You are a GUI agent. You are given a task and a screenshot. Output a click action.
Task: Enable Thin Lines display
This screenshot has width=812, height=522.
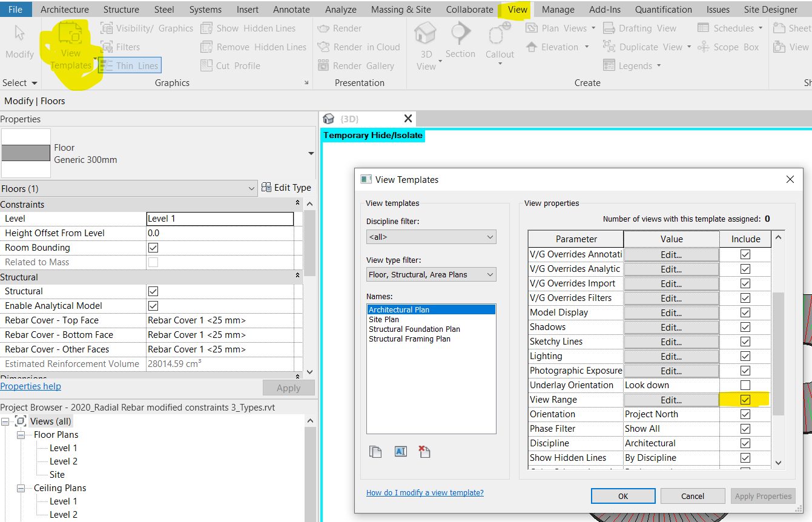coord(129,65)
